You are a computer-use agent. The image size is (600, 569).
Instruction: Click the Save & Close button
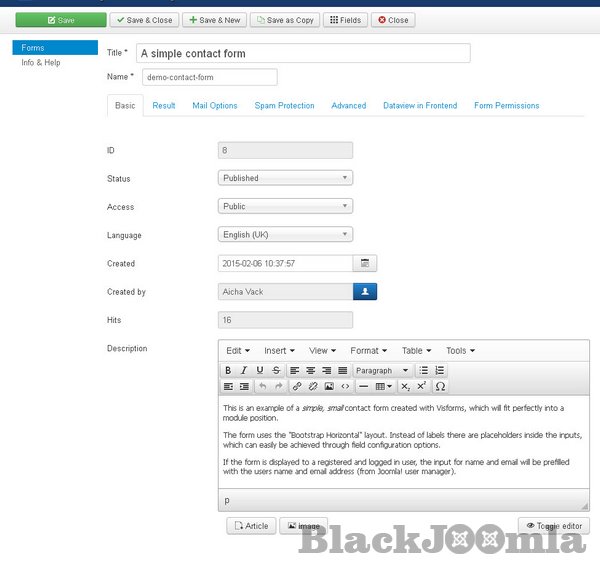click(x=144, y=20)
